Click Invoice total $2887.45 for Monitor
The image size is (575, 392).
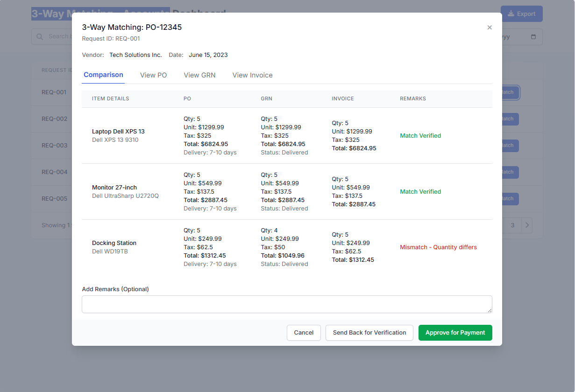point(354,204)
